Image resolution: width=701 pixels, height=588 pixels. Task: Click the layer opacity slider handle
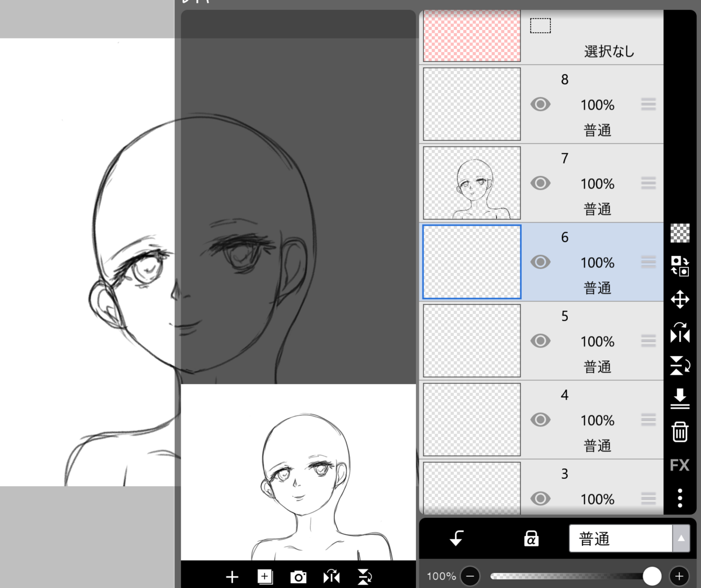click(652, 576)
